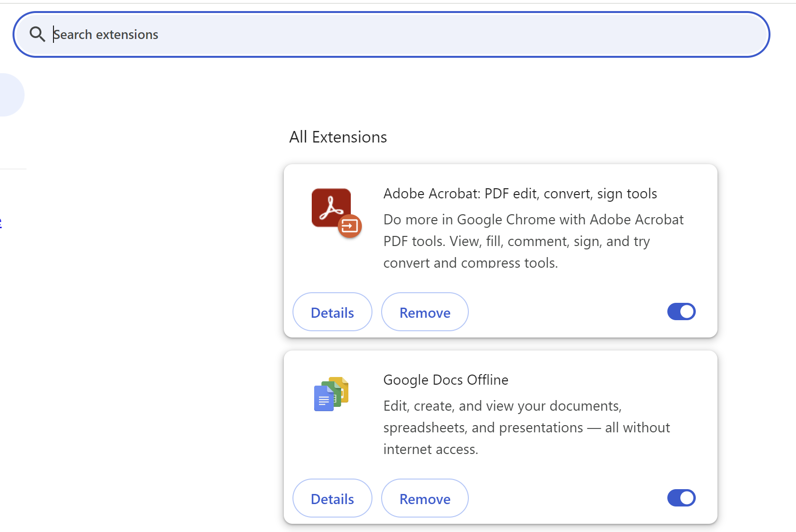Remove the Google Docs Offline extension
The image size is (796, 532).
(425, 498)
